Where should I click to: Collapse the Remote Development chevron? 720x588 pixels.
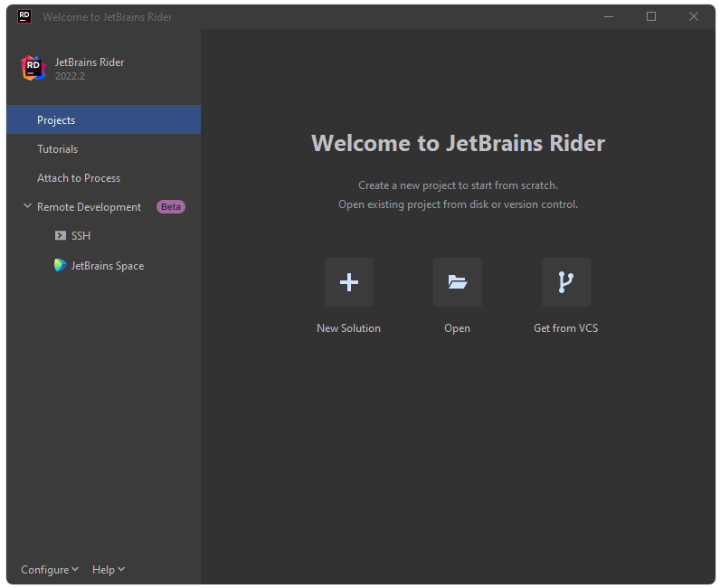tap(27, 206)
